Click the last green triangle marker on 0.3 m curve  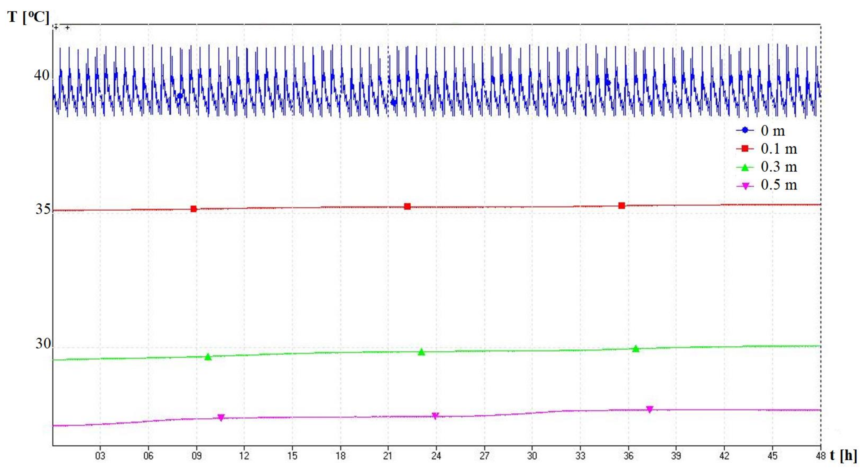635,349
